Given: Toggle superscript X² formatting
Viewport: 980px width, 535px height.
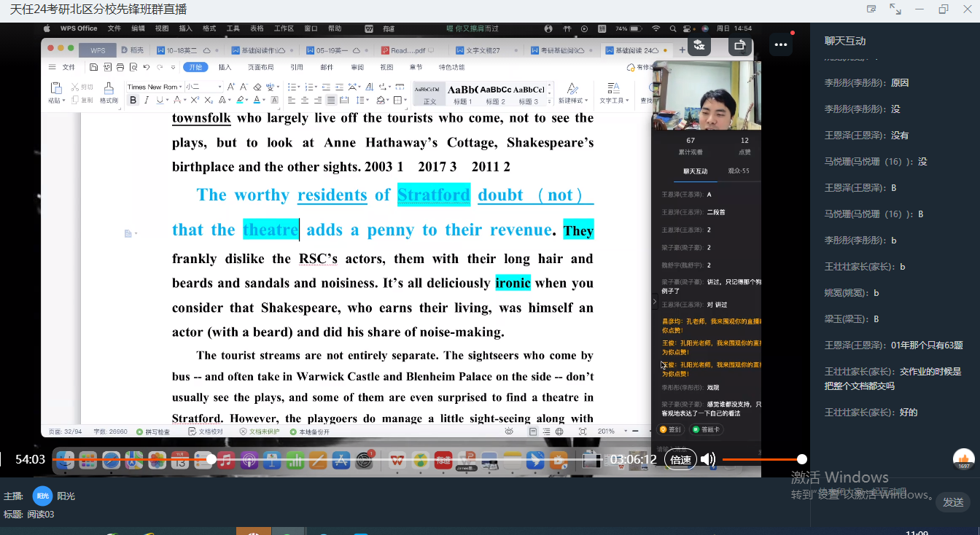Looking at the screenshot, I should pos(195,100).
